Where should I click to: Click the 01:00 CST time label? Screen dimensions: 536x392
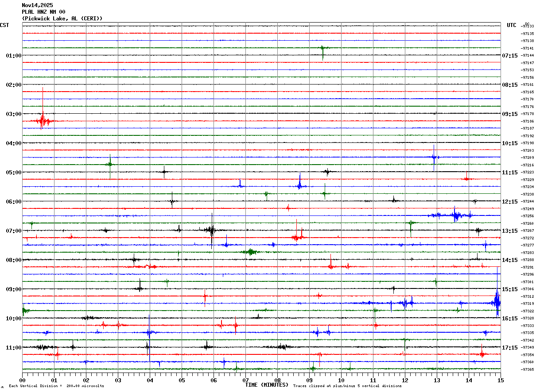point(13,56)
